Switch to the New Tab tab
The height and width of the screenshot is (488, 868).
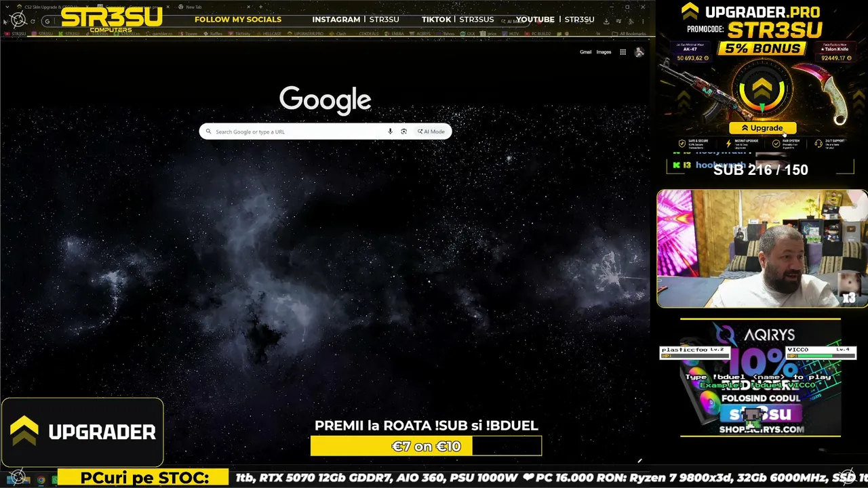pos(214,7)
